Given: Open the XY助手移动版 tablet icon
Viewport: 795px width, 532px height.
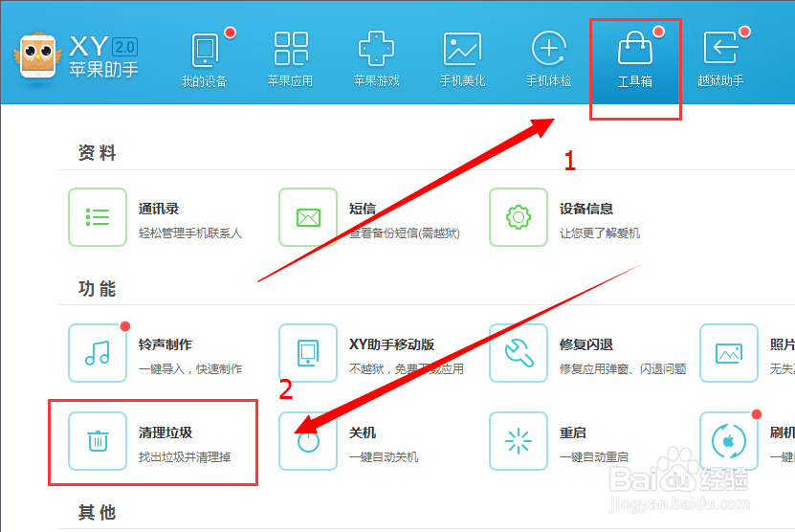Looking at the screenshot, I should click(308, 353).
